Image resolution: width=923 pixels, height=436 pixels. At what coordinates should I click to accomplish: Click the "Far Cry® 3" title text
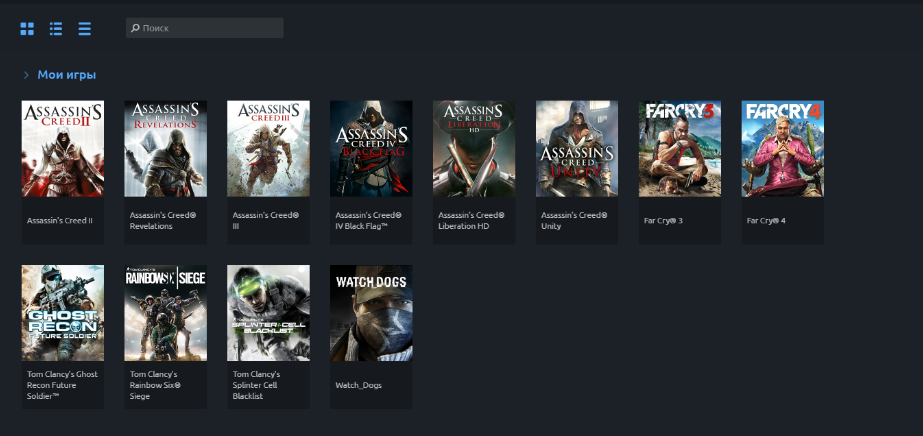coord(663,221)
